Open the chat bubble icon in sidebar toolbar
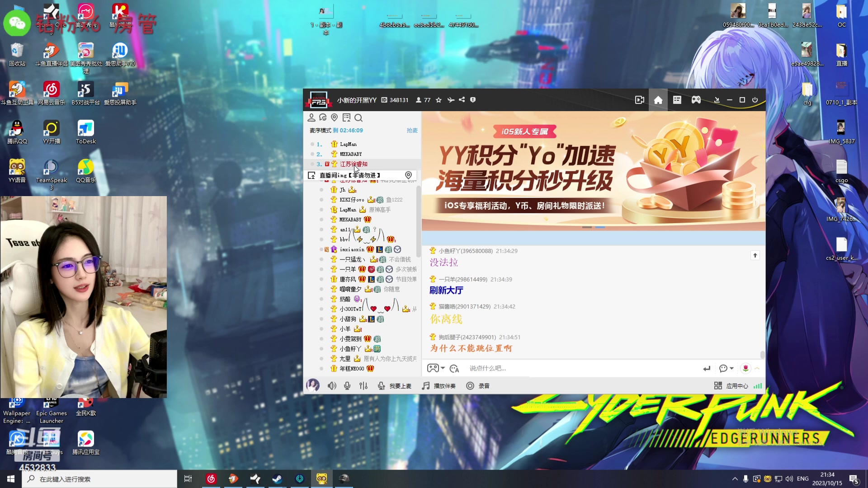868x488 pixels. pyautogui.click(x=323, y=117)
